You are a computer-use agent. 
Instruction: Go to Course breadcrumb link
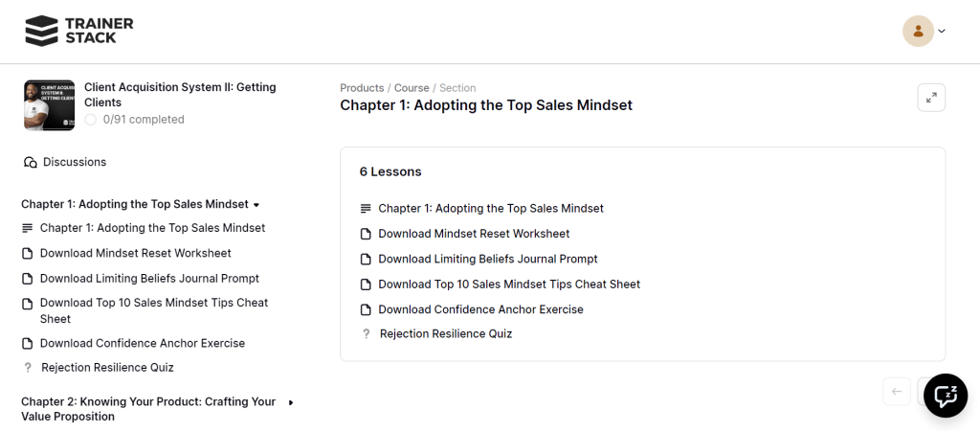pos(412,88)
